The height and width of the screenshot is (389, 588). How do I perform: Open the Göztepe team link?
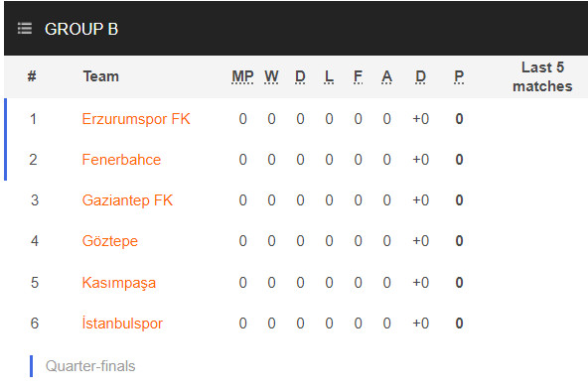[x=110, y=240]
